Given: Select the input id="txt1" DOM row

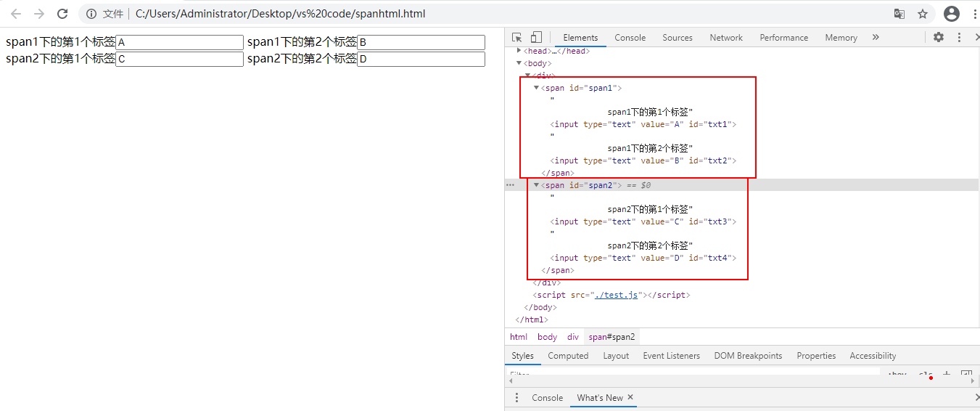Looking at the screenshot, I should [x=643, y=124].
